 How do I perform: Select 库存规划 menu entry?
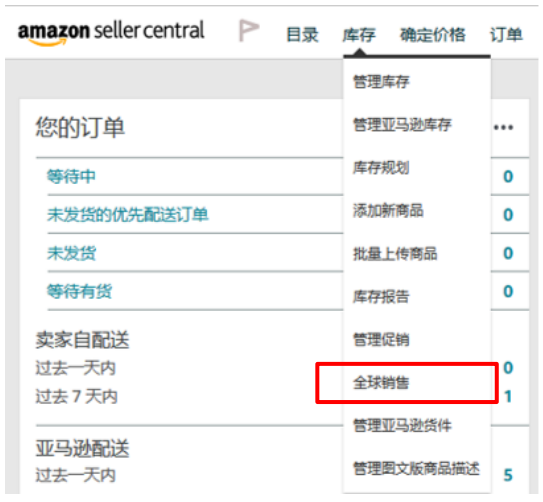[x=381, y=168]
